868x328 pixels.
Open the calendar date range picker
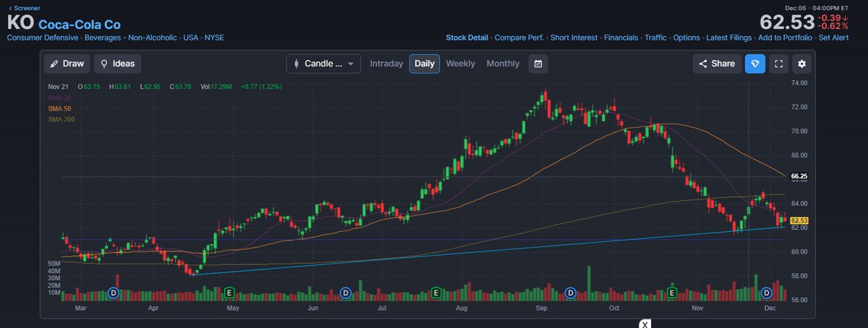click(538, 64)
